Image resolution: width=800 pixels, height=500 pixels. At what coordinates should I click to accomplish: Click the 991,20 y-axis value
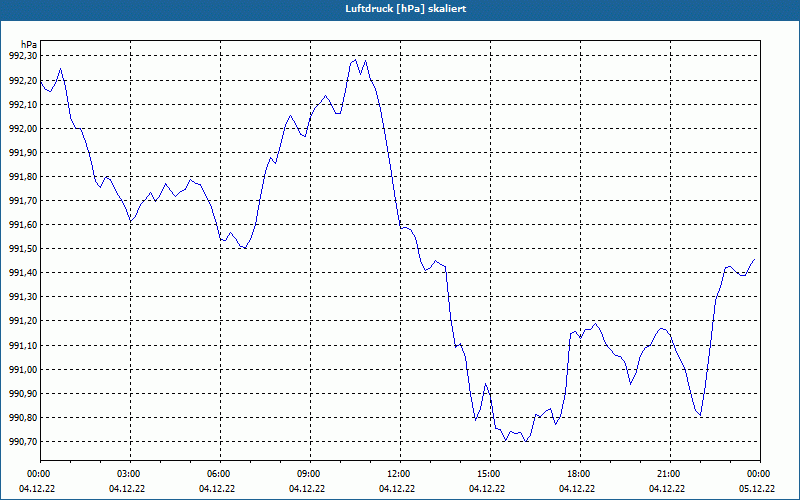23,321
